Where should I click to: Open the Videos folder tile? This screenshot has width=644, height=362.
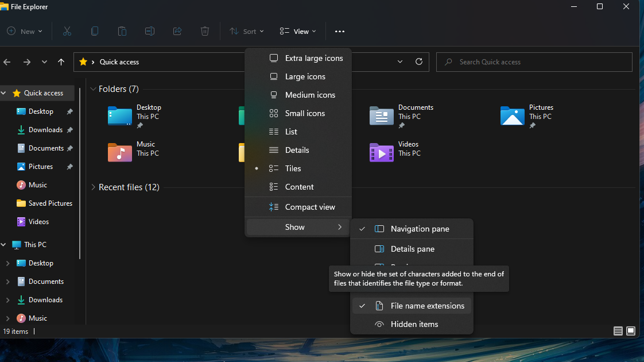[394, 152]
